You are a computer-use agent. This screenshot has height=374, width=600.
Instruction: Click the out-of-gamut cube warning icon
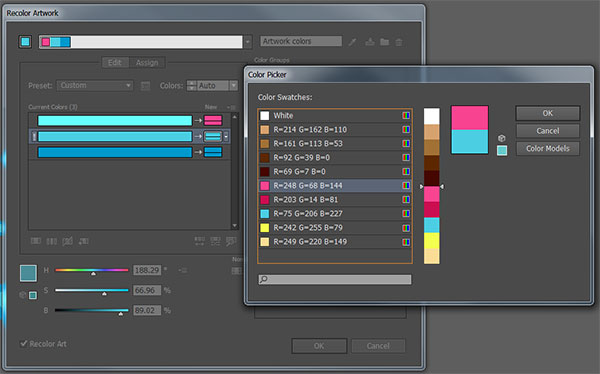pos(502,138)
